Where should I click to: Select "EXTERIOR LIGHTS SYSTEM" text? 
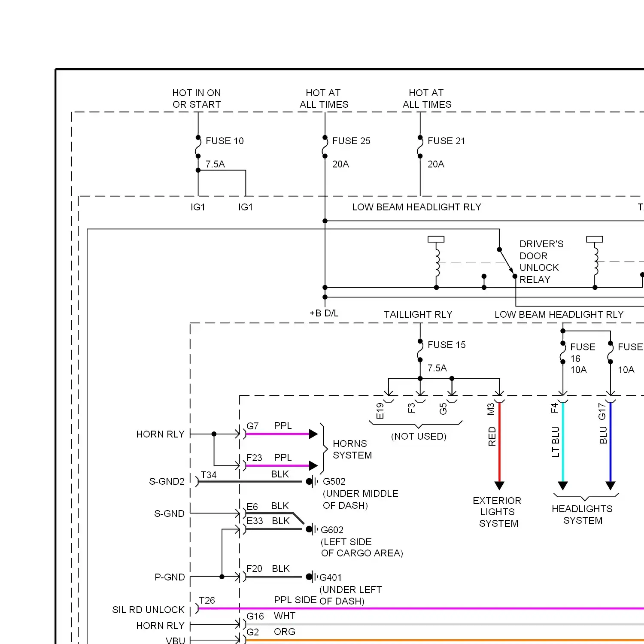coord(498,512)
